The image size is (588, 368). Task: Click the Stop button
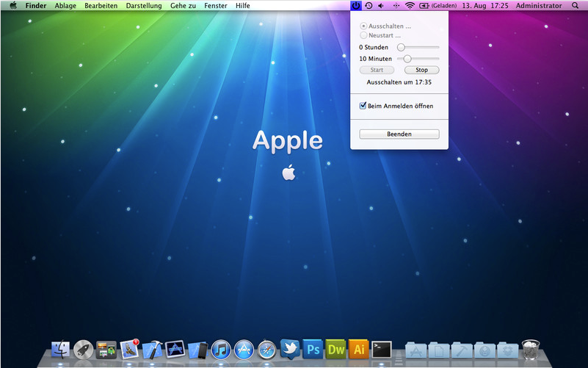(422, 71)
